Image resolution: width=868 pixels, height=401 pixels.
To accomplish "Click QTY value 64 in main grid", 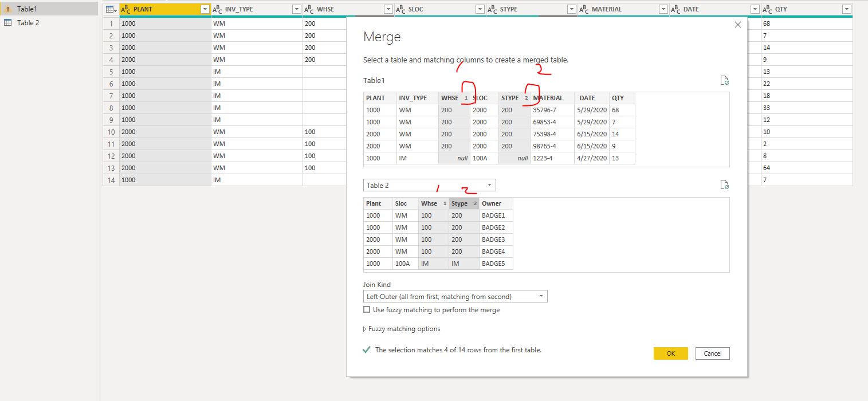I will point(807,168).
